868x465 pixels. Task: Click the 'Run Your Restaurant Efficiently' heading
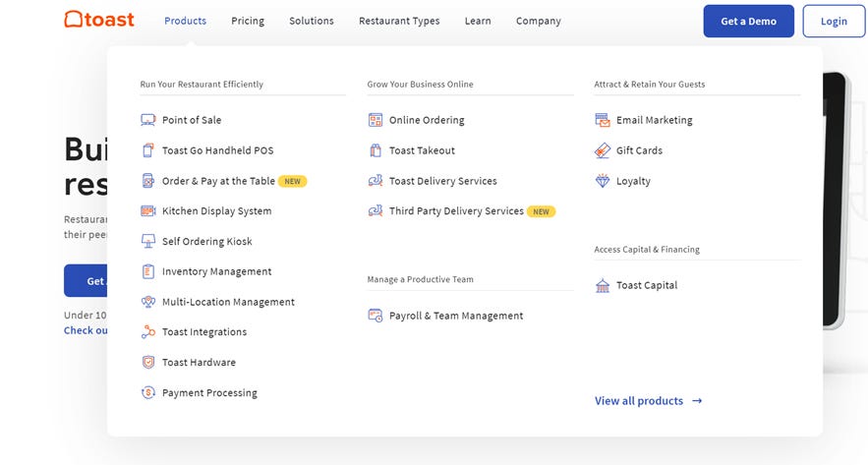pos(202,85)
